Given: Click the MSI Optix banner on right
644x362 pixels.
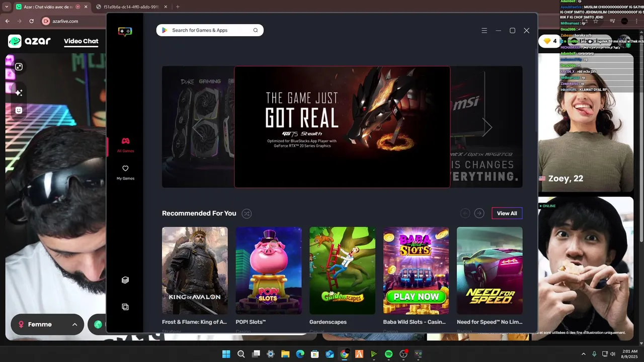Looking at the screenshot, I should coord(486,127).
